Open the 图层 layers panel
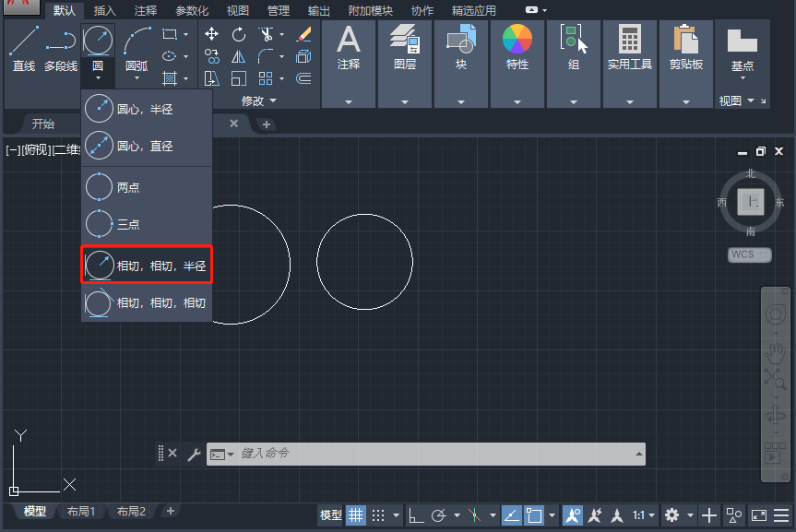Viewport: 796px width, 532px height. [x=405, y=64]
